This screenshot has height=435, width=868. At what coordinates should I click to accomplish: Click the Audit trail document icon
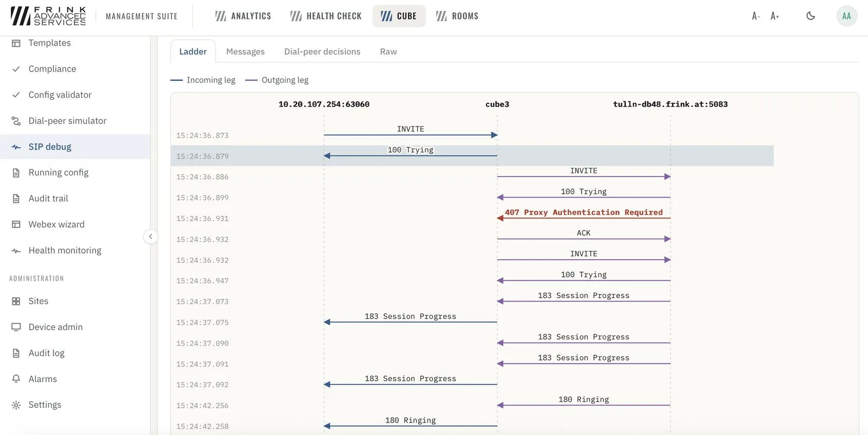point(16,199)
